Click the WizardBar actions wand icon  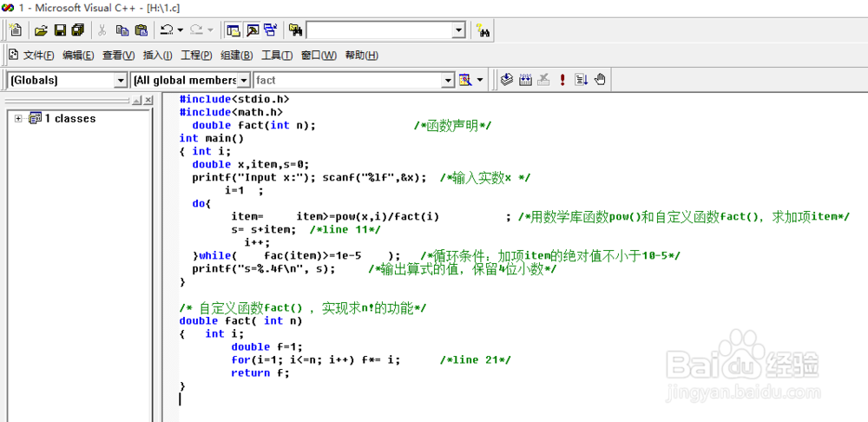pyautogui.click(x=464, y=80)
